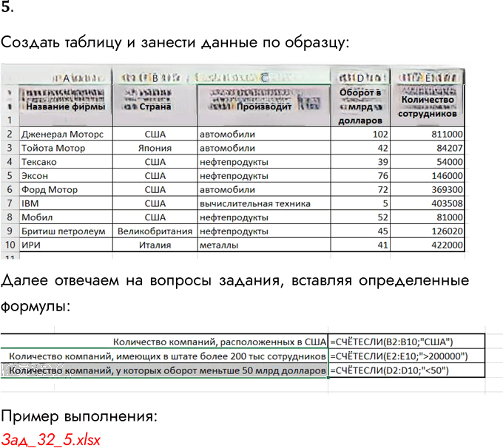The image size is (503, 448).
Task: Select cell 'Япония'
Action: (x=155, y=148)
